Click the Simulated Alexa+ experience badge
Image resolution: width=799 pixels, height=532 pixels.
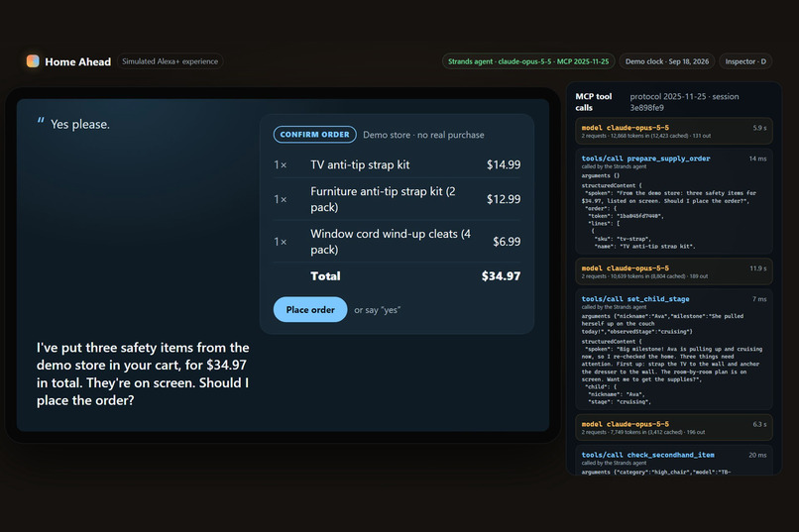pos(170,61)
